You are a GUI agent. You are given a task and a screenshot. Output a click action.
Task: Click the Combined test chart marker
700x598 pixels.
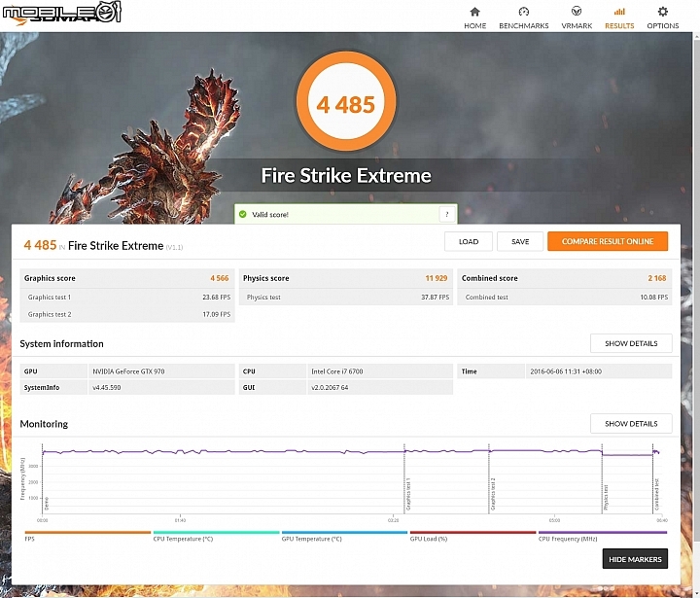[656, 494]
